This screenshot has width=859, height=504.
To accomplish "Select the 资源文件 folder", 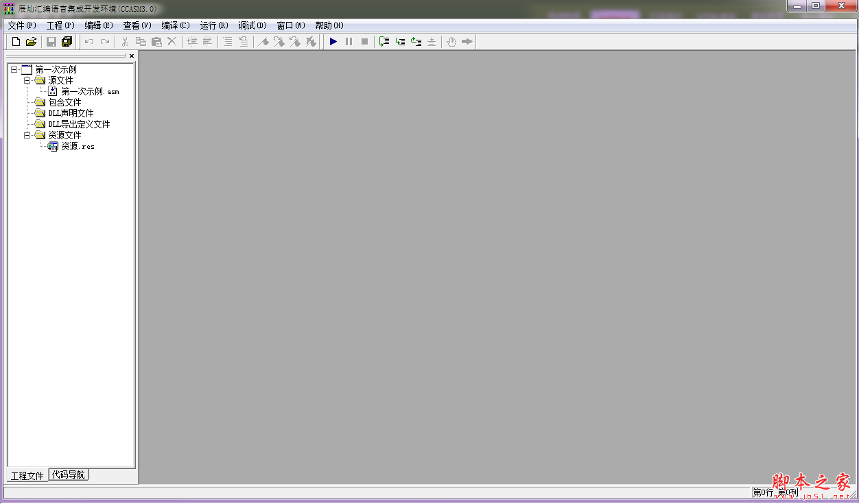I will (x=64, y=135).
